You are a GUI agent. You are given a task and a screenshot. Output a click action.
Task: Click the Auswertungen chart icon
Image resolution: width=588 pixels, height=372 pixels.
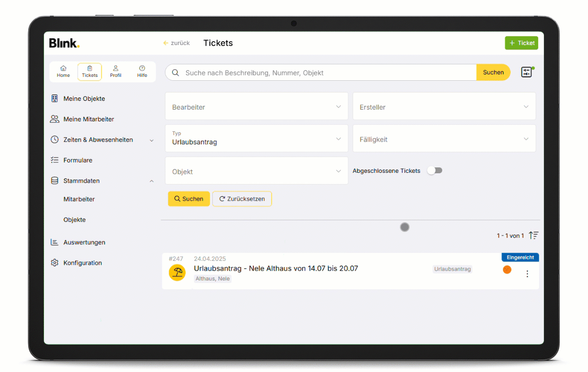point(55,242)
